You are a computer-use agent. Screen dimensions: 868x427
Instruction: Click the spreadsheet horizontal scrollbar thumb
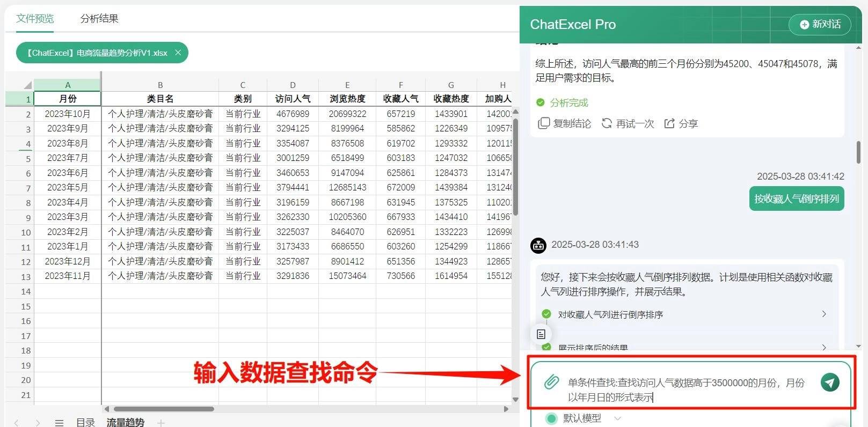(164, 409)
